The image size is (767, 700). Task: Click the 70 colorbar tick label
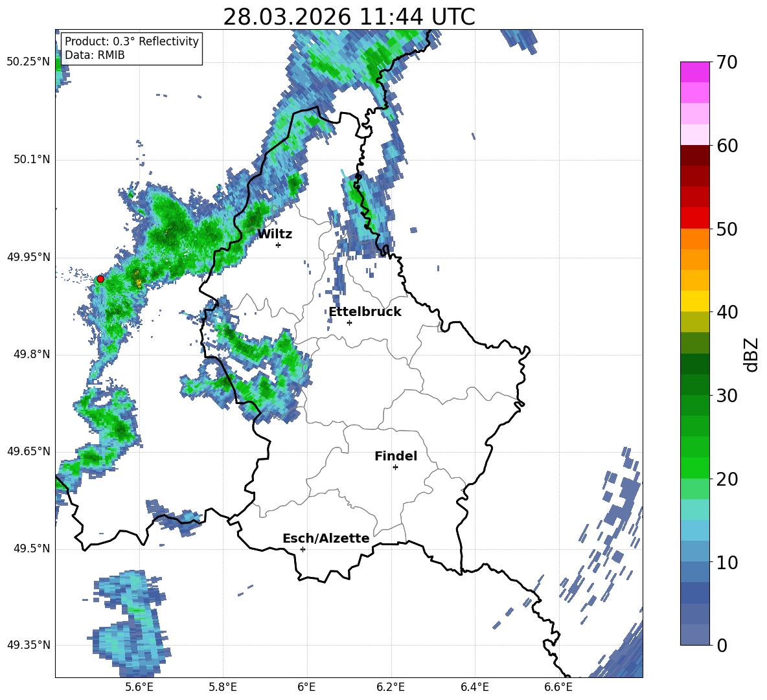coord(726,63)
